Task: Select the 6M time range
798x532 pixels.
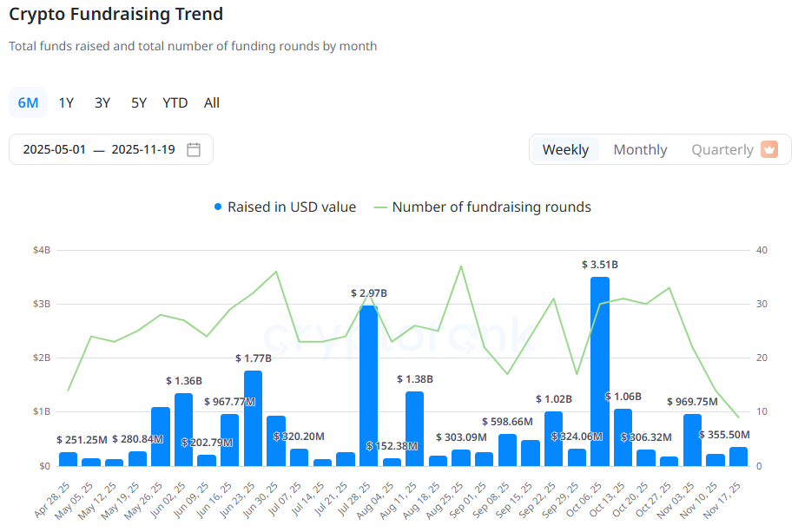Action: [x=28, y=102]
